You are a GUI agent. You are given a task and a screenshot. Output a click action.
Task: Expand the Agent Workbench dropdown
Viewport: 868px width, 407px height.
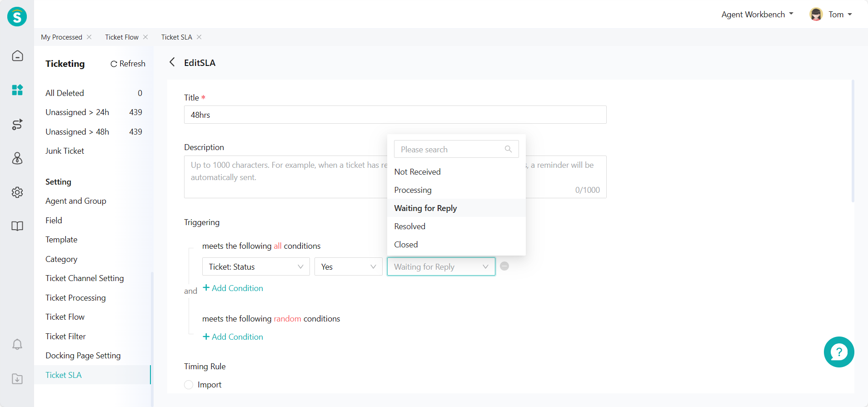[758, 15]
